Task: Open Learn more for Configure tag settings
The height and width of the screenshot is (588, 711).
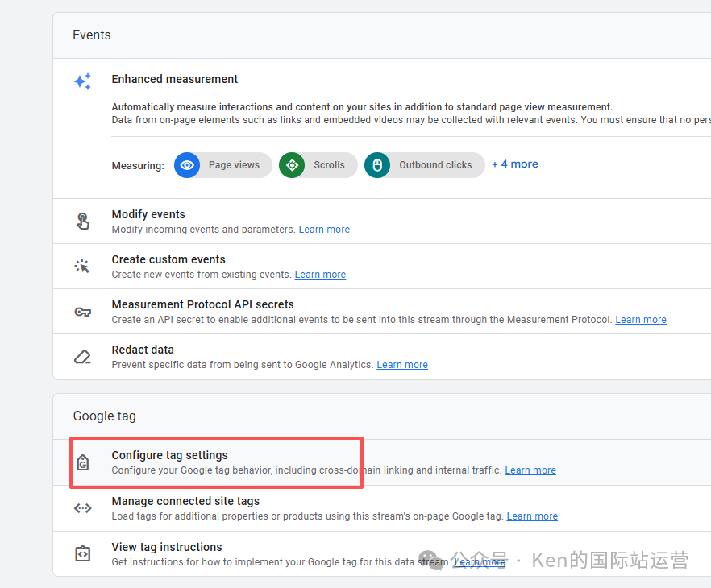Action: click(x=530, y=470)
